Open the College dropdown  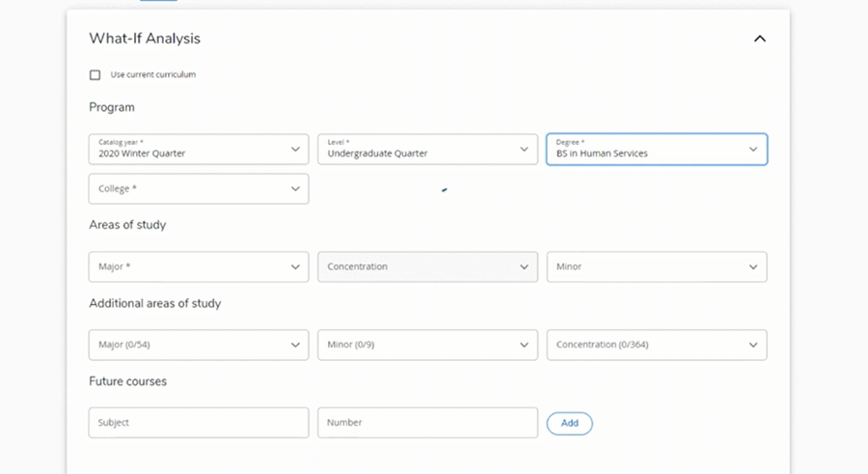tap(198, 189)
